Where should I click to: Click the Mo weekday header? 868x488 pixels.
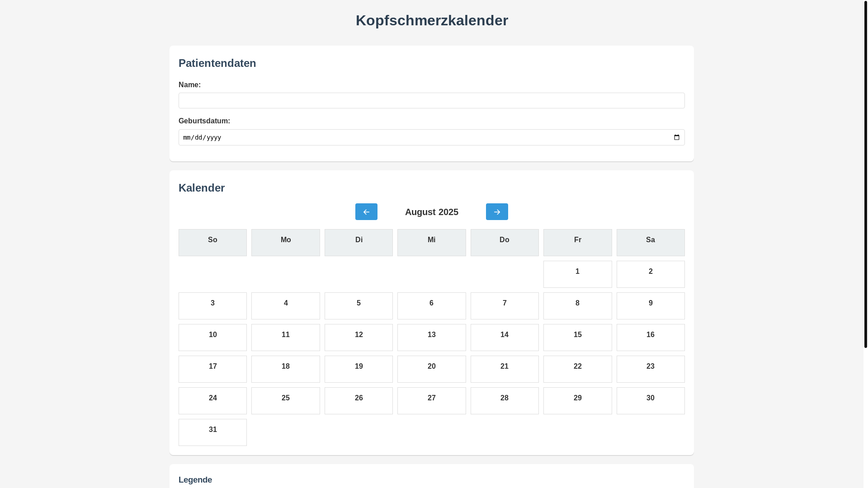coord(286,243)
